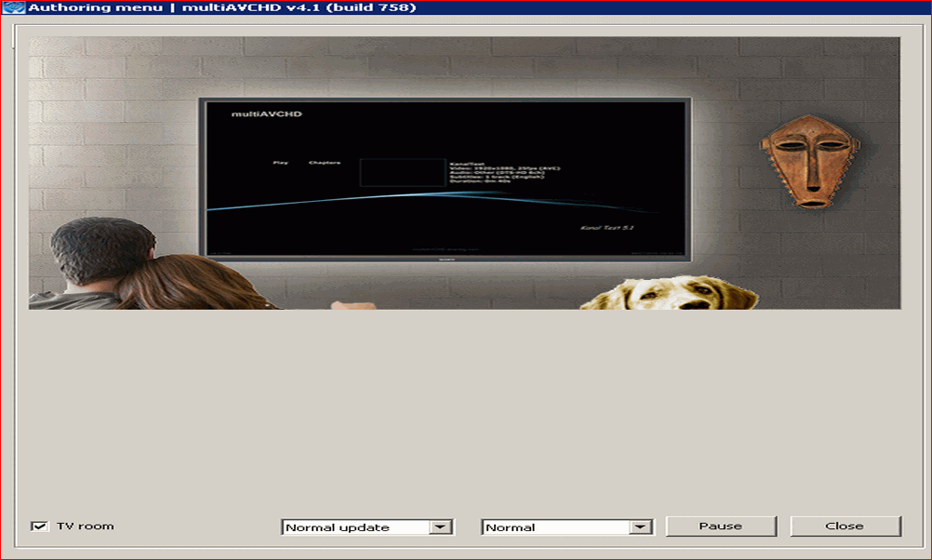The width and height of the screenshot is (932, 560).
Task: Select Play in the TV preview menu
Action: click(x=280, y=163)
